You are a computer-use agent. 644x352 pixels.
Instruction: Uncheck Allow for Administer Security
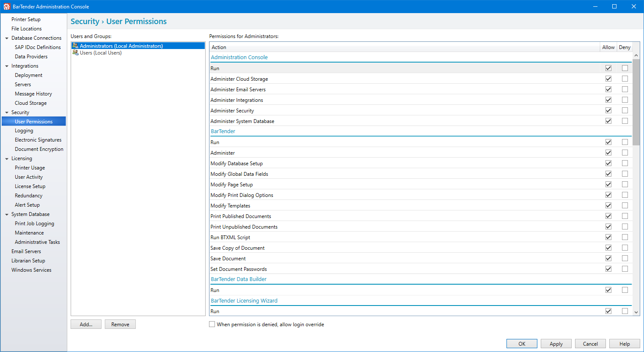608,110
